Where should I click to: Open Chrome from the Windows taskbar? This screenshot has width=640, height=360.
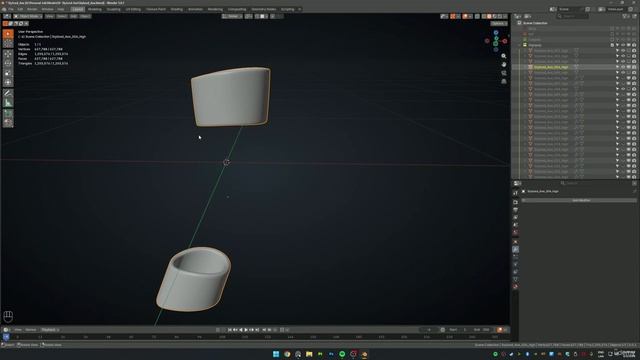pos(287,354)
